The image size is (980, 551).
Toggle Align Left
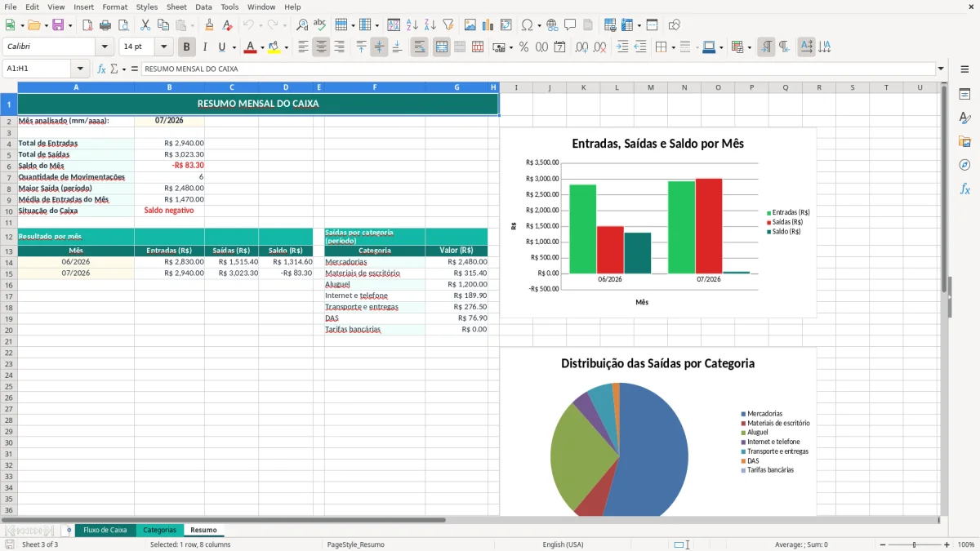tap(304, 47)
